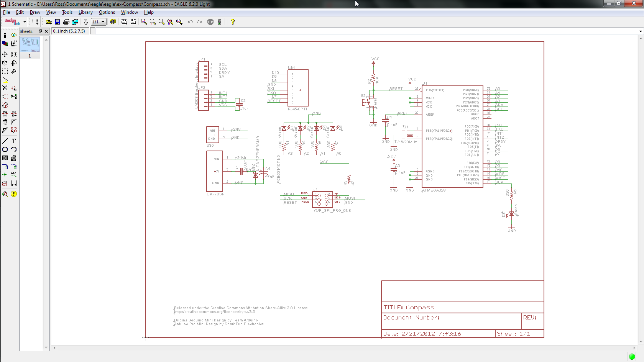Open the Library menu

[85, 12]
